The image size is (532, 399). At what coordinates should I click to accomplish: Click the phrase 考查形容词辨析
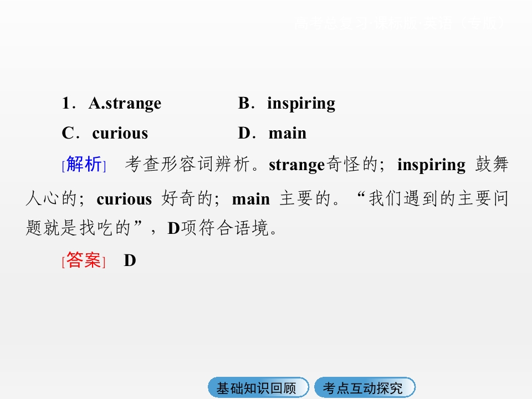(x=187, y=165)
